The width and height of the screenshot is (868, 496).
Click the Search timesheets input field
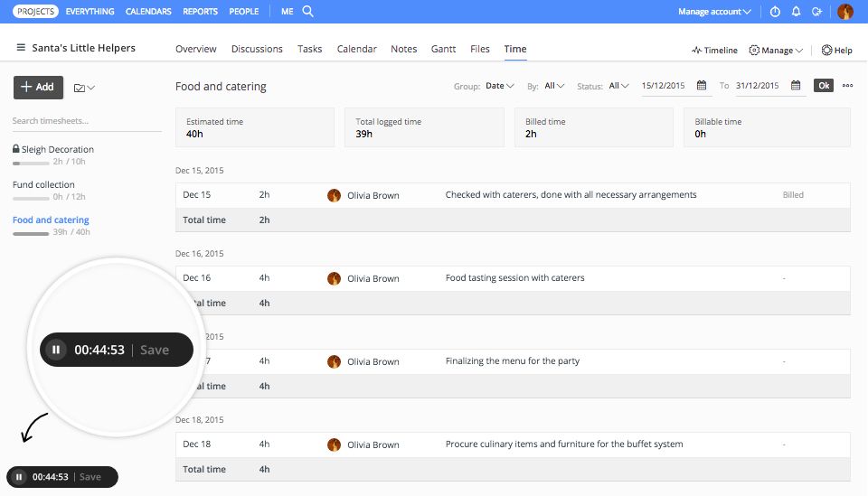click(x=87, y=121)
